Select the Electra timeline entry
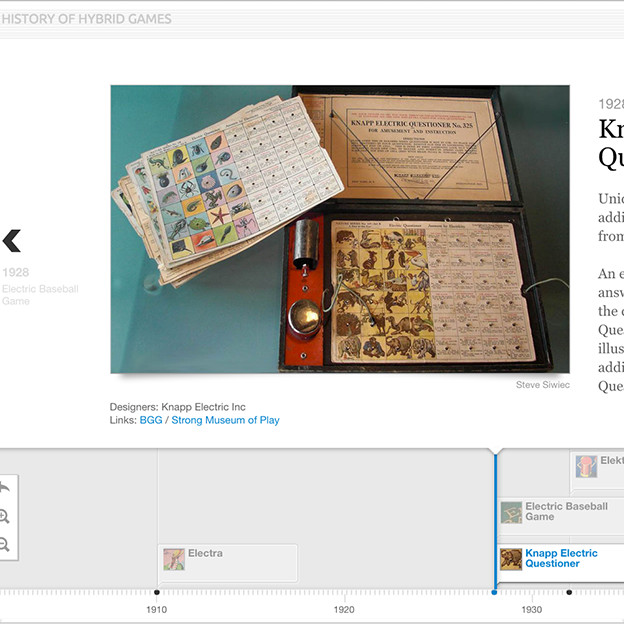This screenshot has height=624, width=624. [x=228, y=562]
